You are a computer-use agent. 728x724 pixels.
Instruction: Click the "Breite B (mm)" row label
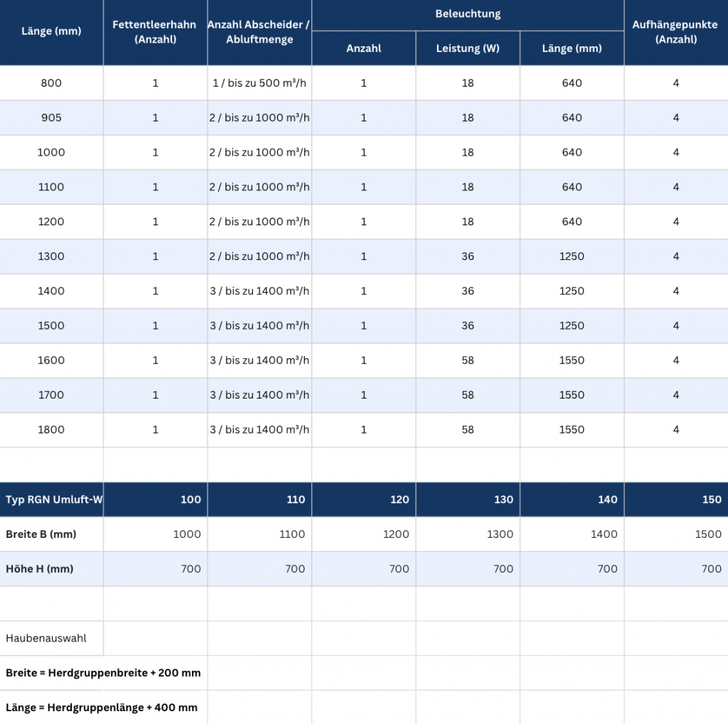41,534
